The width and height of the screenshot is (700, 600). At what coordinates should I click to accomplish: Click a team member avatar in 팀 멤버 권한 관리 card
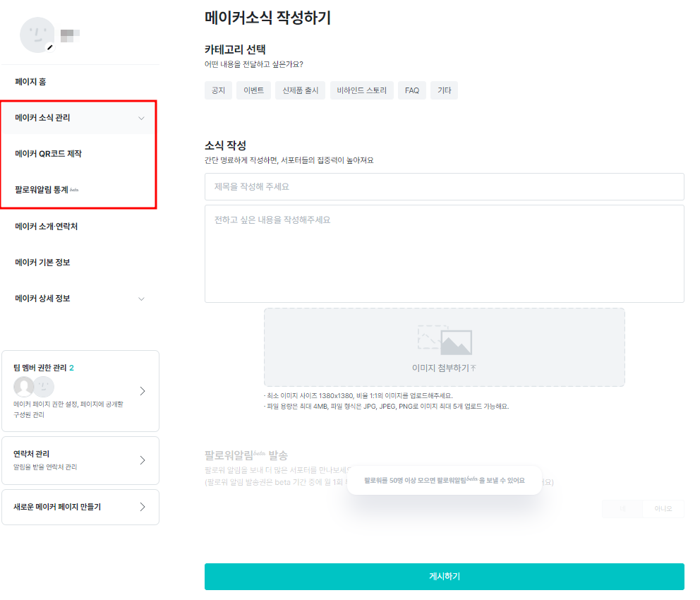pyautogui.click(x=23, y=387)
